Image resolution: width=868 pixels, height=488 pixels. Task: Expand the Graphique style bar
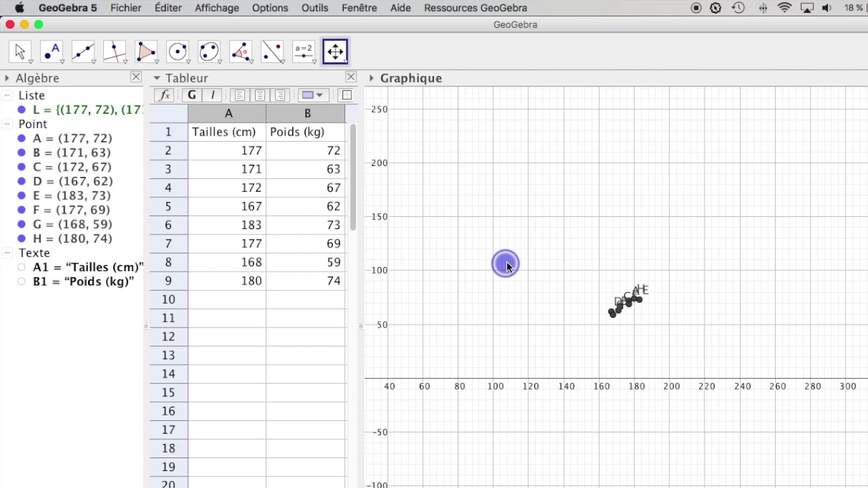372,79
